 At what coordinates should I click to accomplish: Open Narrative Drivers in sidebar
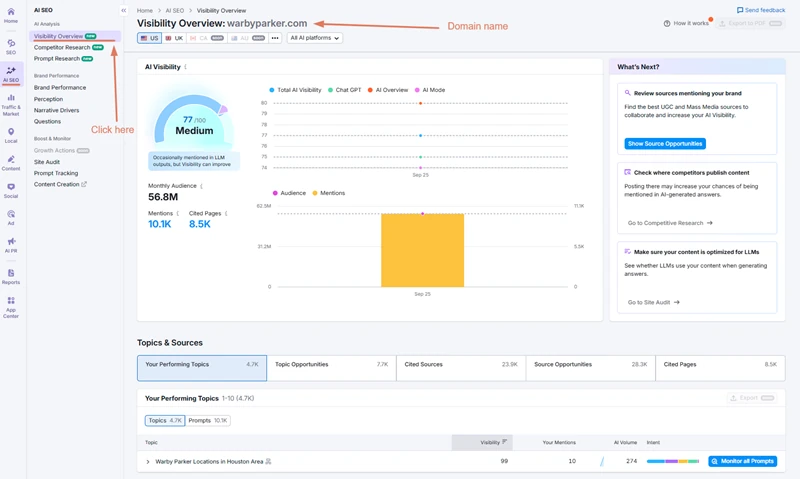point(56,111)
